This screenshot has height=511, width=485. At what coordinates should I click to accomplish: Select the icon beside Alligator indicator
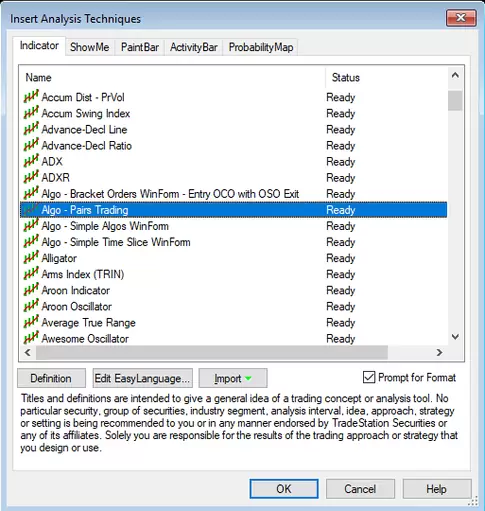[31, 258]
